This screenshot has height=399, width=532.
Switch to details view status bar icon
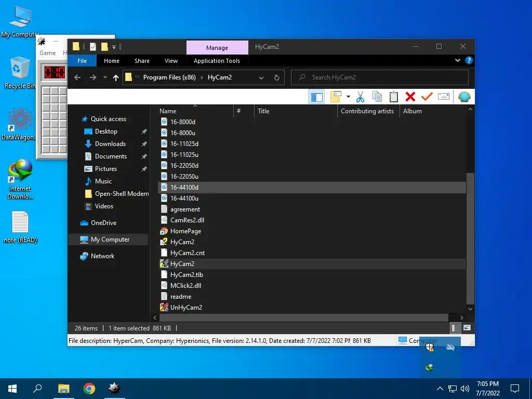pyautogui.click(x=454, y=328)
